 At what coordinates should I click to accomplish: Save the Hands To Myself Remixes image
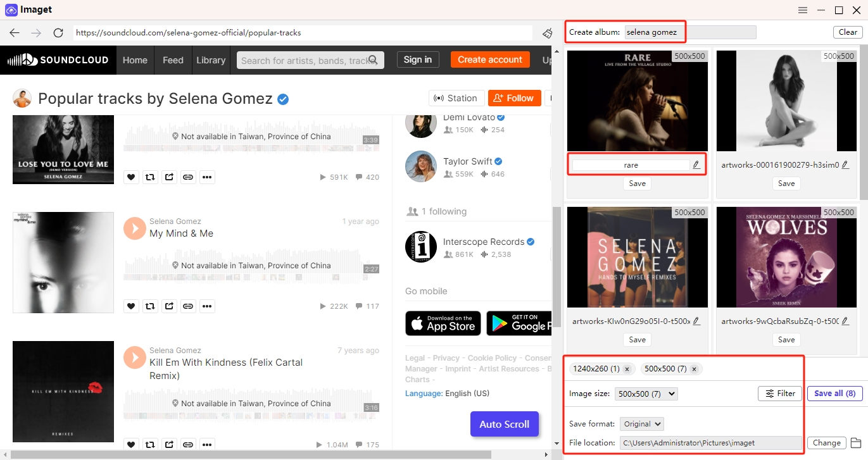637,340
